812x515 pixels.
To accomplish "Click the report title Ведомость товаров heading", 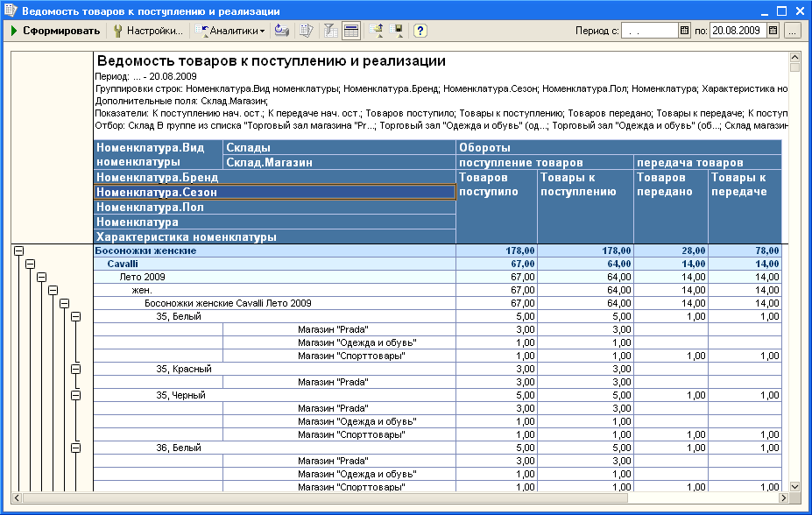I will click(272, 61).
